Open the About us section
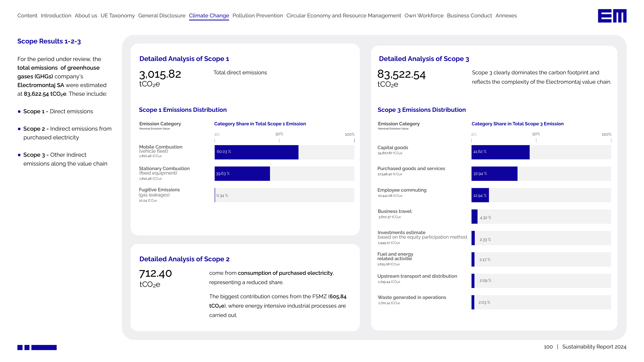 (86, 15)
